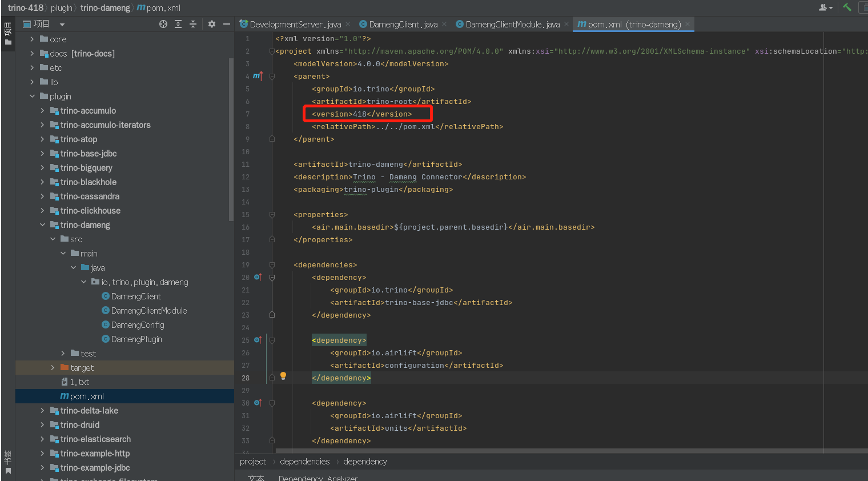Click trino-dameng in the navigation bar
The image size is (868, 481).
tap(105, 7)
